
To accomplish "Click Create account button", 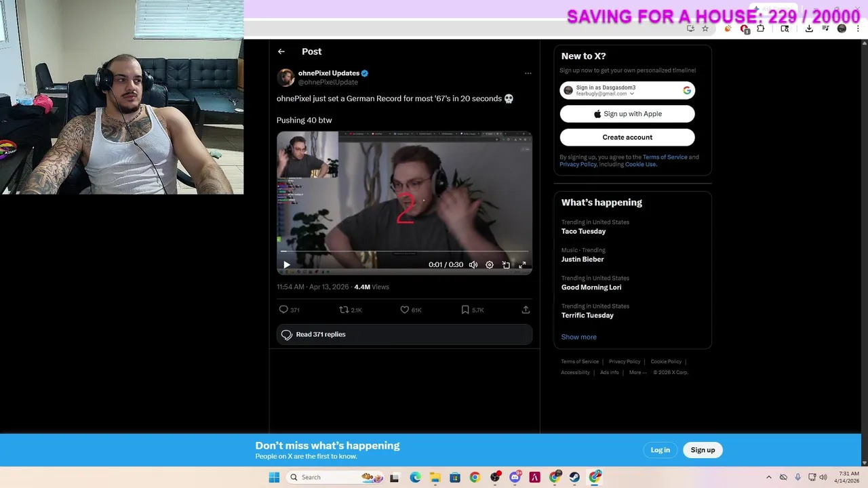I will 627,137.
